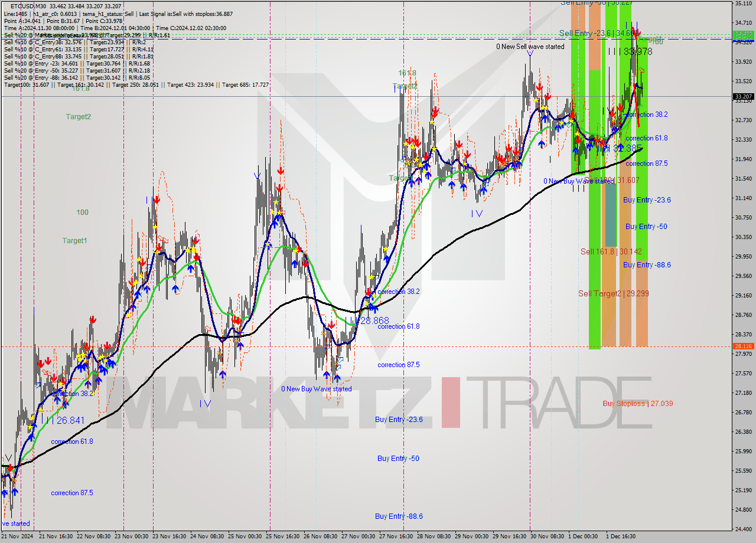Click the 35.110 price axis label

[x=743, y=3]
